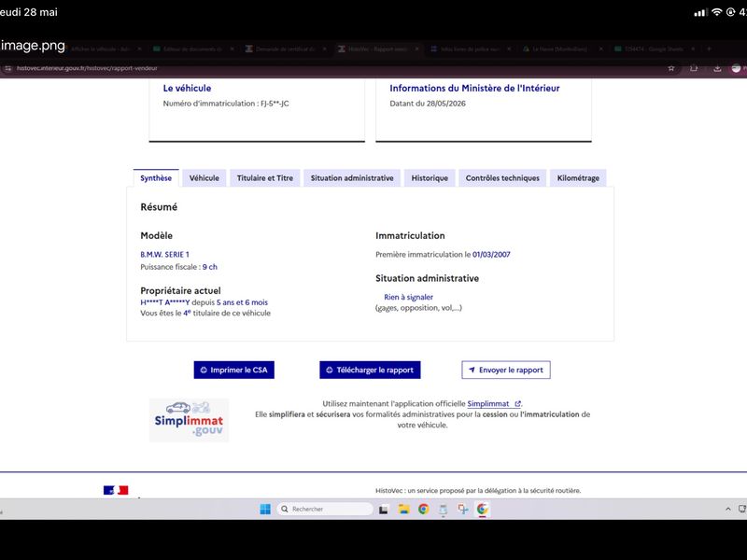Image resolution: width=747 pixels, height=560 pixels.
Task: Expand the system tray hidden icons chevron
Action: pos(728,509)
